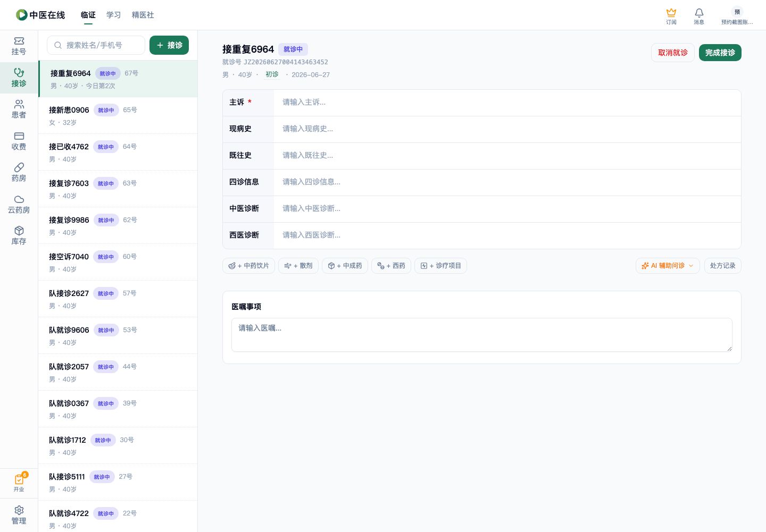Click the 医嘱事项 textarea
Viewport: 766px width, 532px height.
click(482, 335)
